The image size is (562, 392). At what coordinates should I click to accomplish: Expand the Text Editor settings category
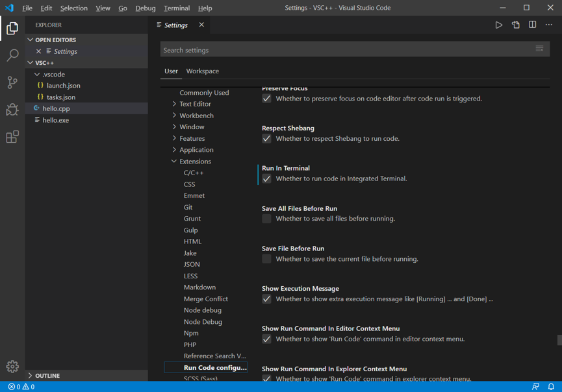(x=174, y=104)
